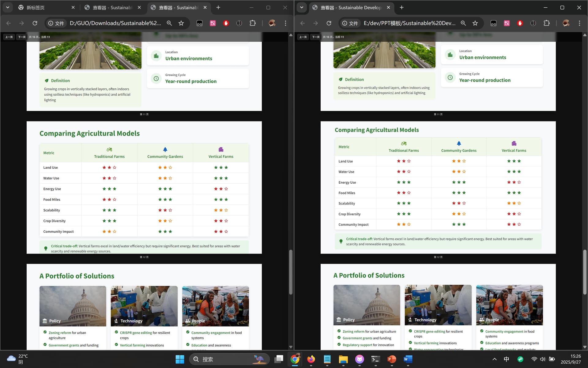Open Firefox from the taskbar
Image resolution: width=588 pixels, height=368 pixels.
point(311,359)
